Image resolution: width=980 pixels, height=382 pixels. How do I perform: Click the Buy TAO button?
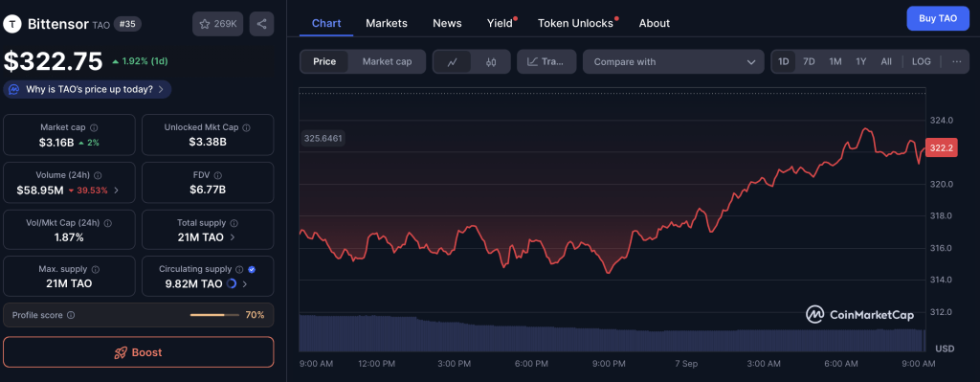click(938, 19)
